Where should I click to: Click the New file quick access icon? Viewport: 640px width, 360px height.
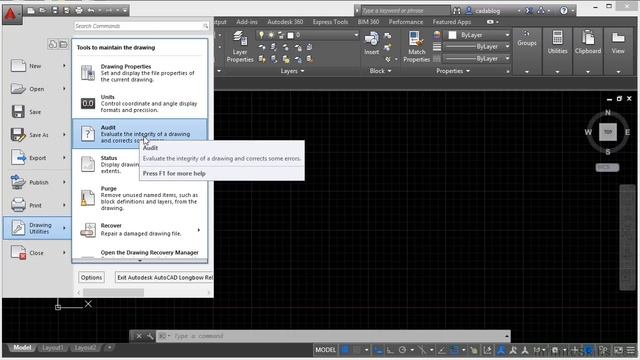31,11
